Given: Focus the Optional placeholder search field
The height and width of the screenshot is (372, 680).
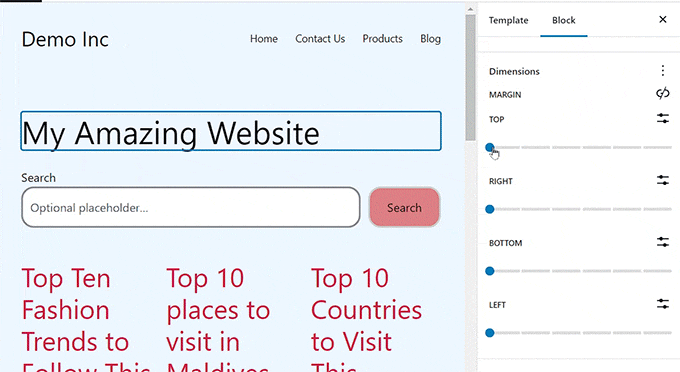Looking at the screenshot, I should click(x=191, y=208).
